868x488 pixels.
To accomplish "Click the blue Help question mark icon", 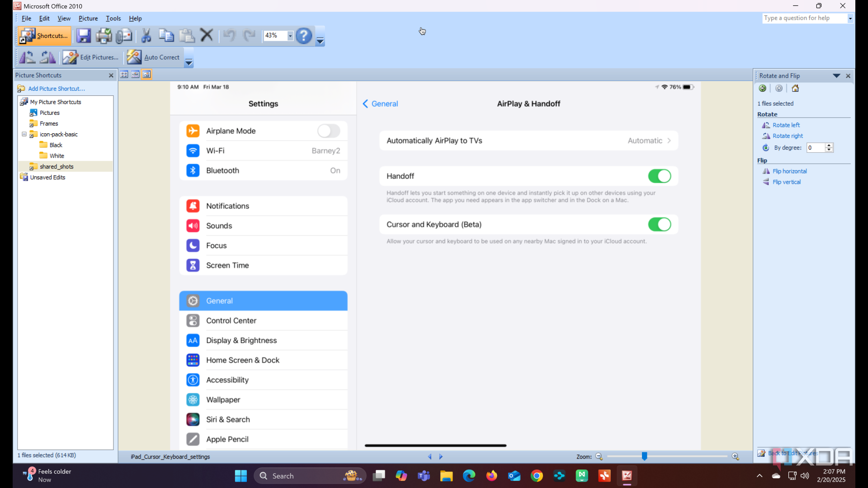I will click(304, 36).
